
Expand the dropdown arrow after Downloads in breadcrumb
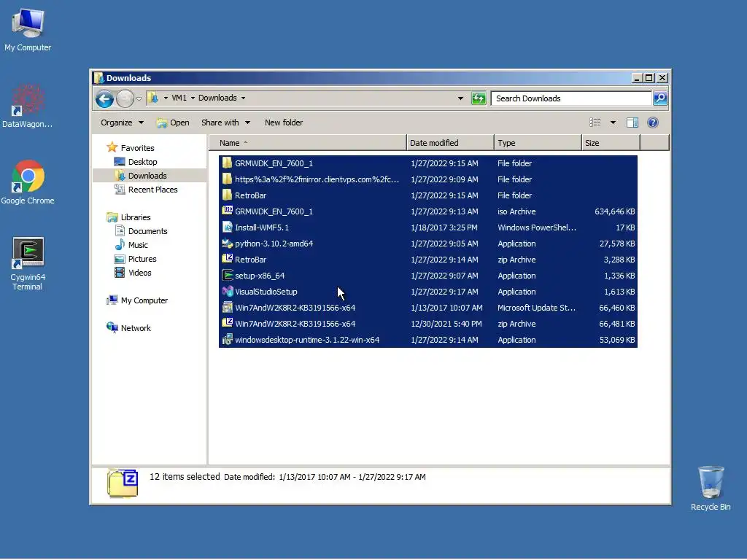243,98
